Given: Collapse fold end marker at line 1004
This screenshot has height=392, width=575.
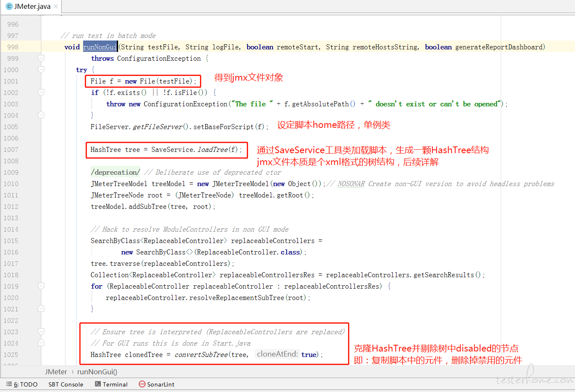Looking at the screenshot, I should click(41, 115).
